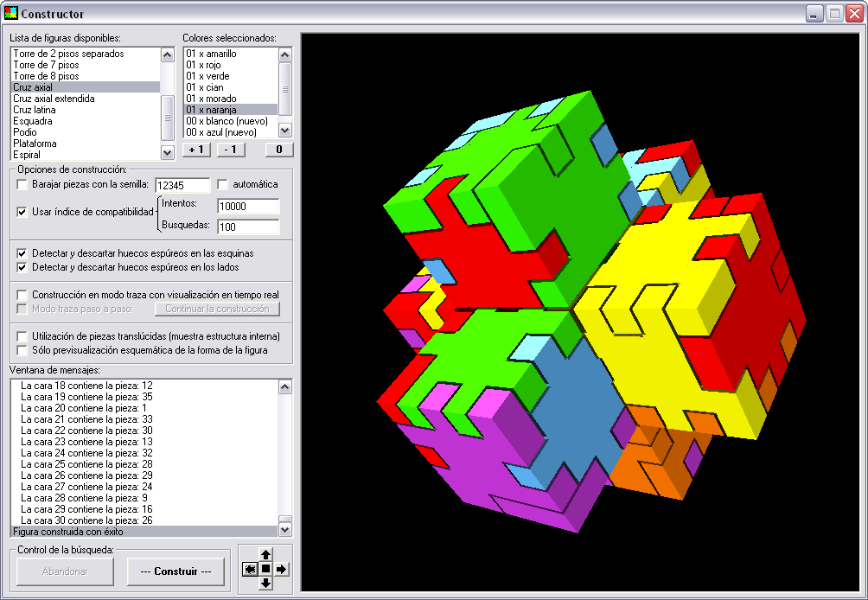Click the center square stop rotation button
Viewport: 868px width, 600px height.
(x=265, y=569)
